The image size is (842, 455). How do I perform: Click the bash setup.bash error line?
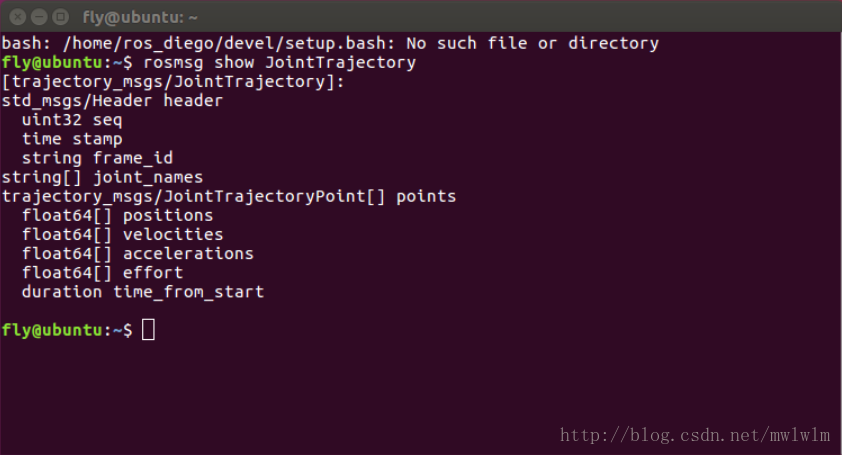(x=330, y=43)
